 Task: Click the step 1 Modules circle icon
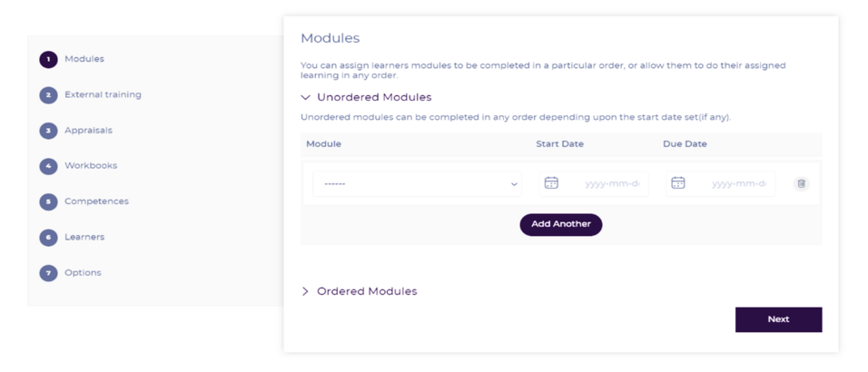click(x=48, y=60)
